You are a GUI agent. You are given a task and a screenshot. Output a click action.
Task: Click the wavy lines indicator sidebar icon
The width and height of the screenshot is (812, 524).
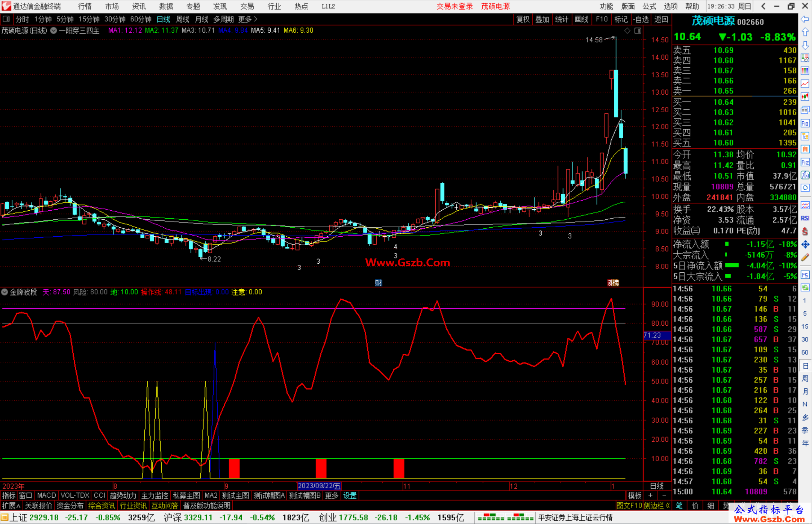(x=805, y=205)
